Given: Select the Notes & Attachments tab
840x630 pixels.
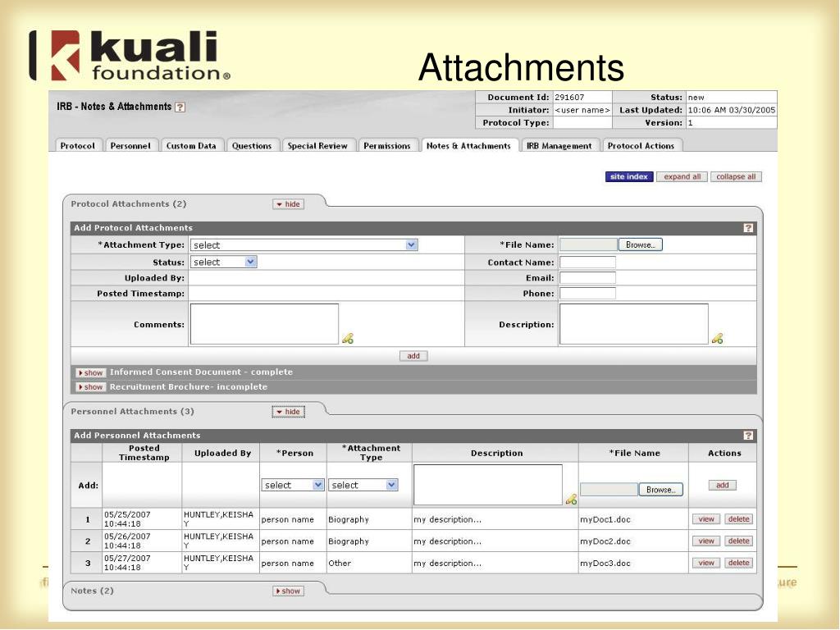Looking at the screenshot, I should pos(468,146).
